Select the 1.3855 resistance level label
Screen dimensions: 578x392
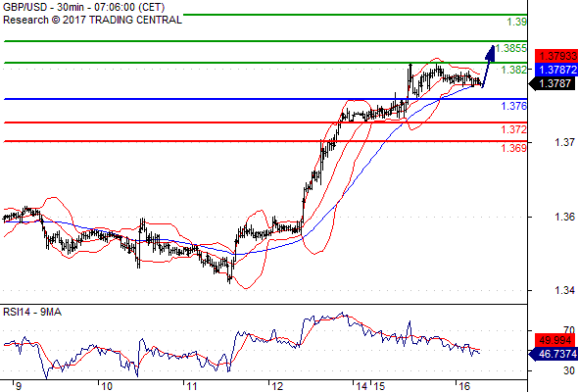[x=511, y=48]
